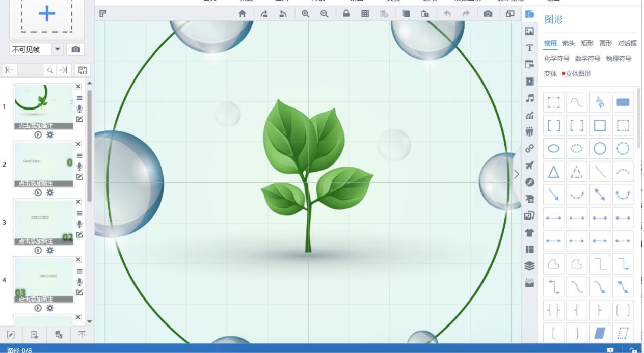644x353 pixels.
Task: Play frame 1 preview button
Action: [x=38, y=135]
